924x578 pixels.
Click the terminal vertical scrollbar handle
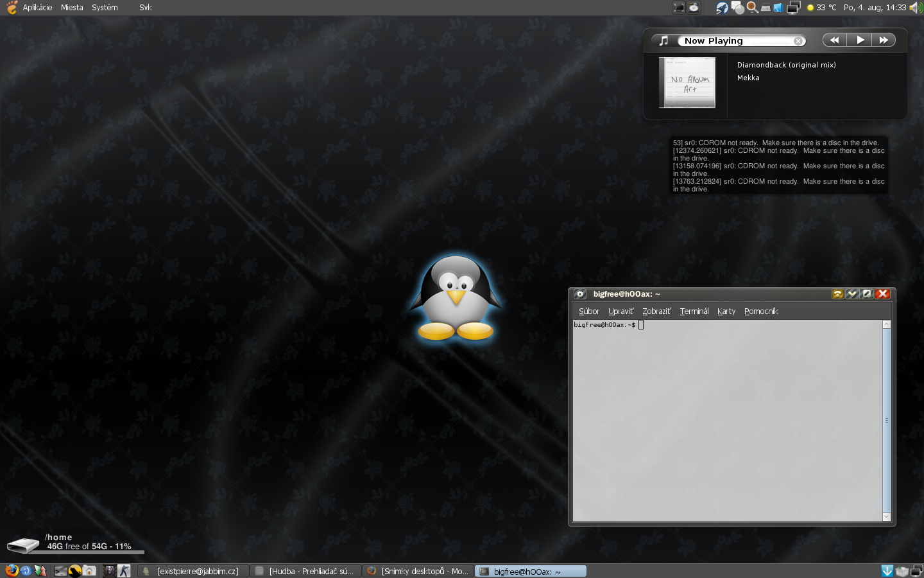click(x=887, y=421)
